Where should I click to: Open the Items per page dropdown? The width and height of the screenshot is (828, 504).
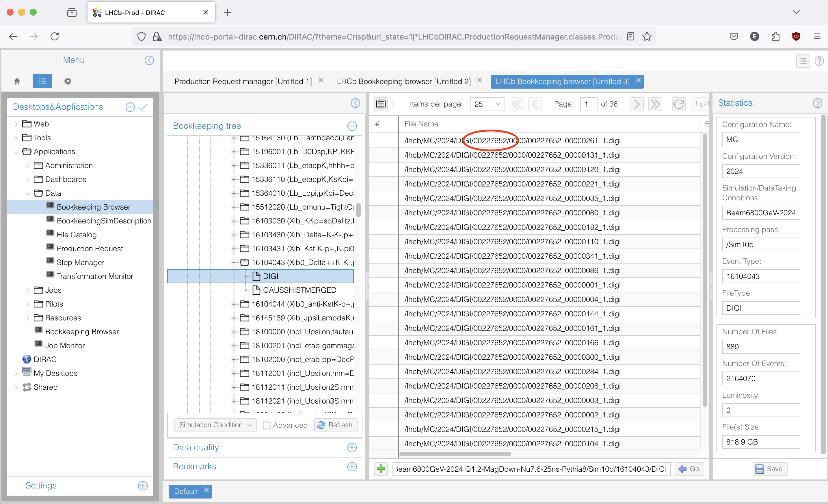coord(487,104)
